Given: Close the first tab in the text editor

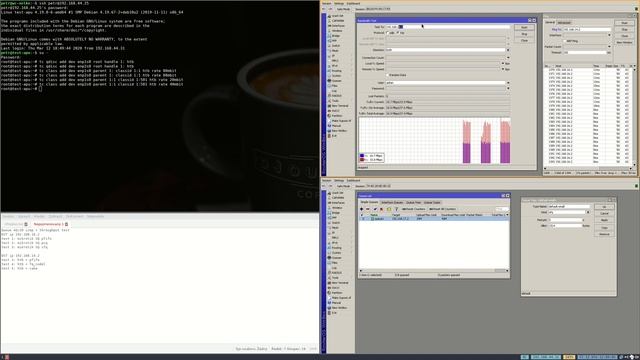Looking at the screenshot, I should 26,224.
